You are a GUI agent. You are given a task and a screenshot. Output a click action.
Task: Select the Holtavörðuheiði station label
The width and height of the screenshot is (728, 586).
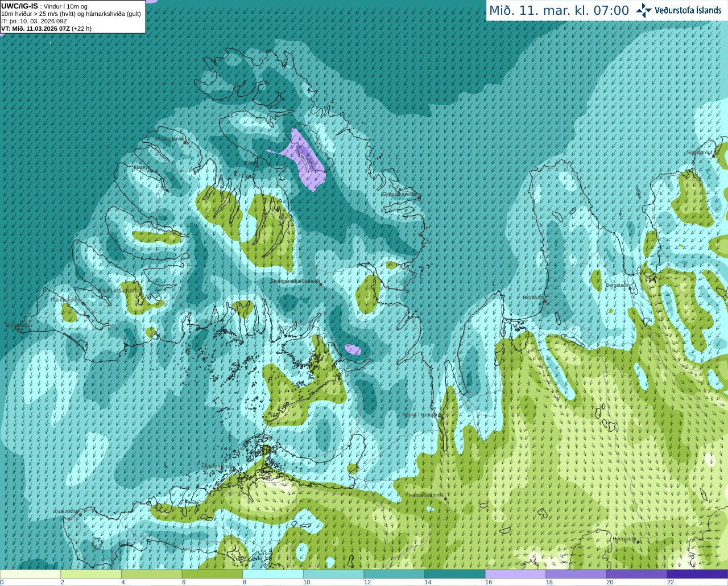[427, 496]
